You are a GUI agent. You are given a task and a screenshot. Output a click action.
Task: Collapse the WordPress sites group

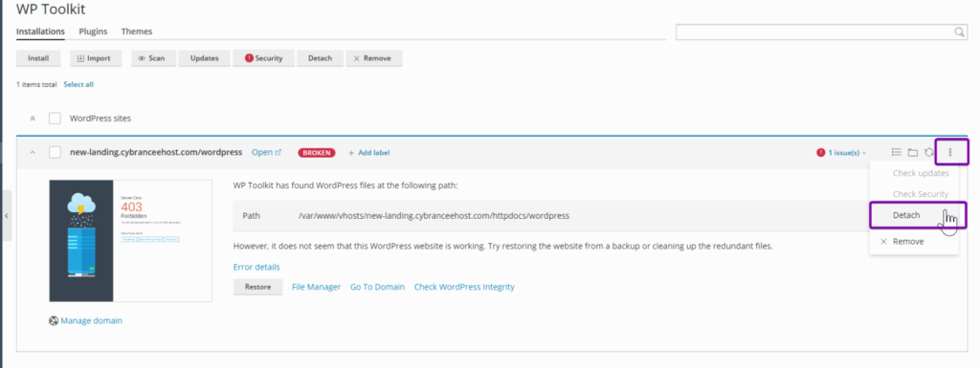click(33, 118)
